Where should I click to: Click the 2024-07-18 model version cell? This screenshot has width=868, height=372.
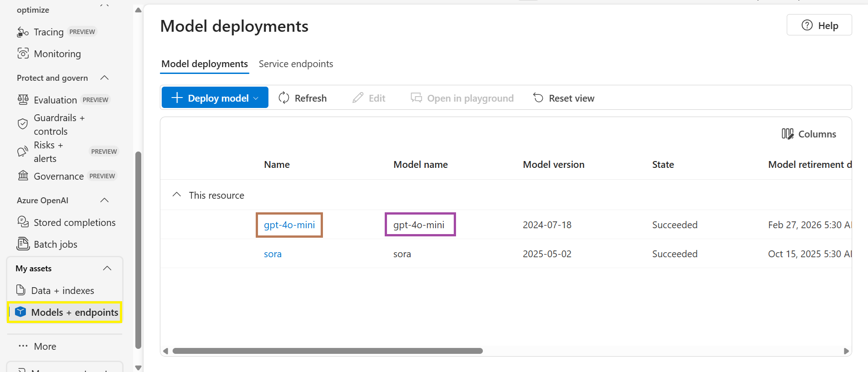pyautogui.click(x=547, y=225)
